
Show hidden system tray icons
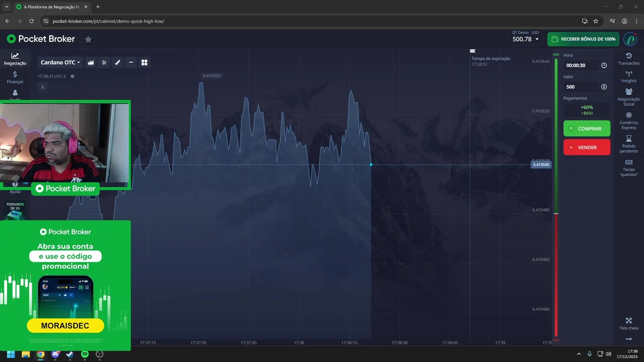[x=579, y=354]
